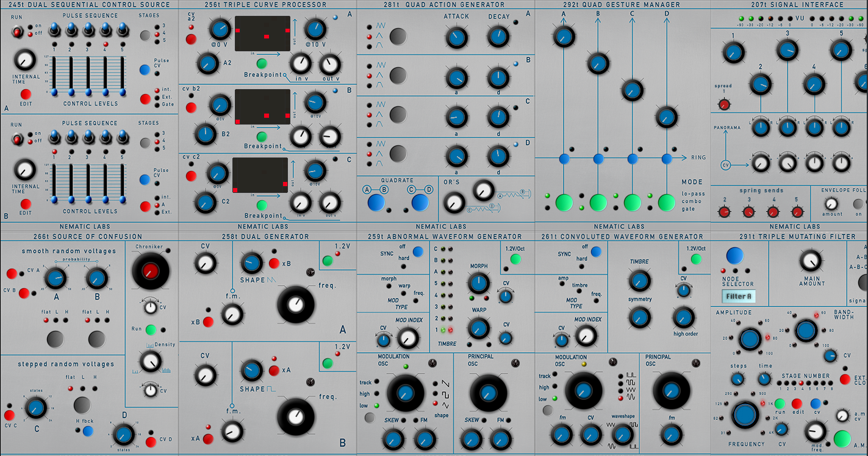
Task: Click the red EDIT button in 245t section A
Action: pos(25,94)
